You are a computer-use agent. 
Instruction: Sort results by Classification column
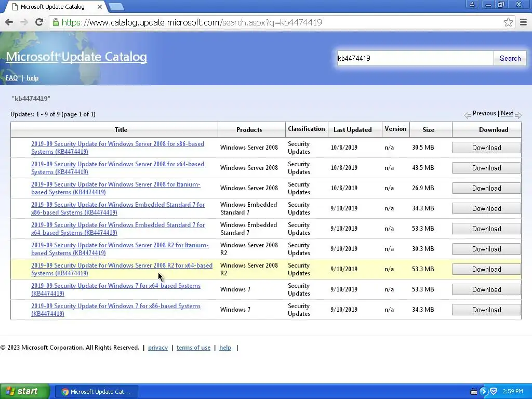(x=307, y=129)
